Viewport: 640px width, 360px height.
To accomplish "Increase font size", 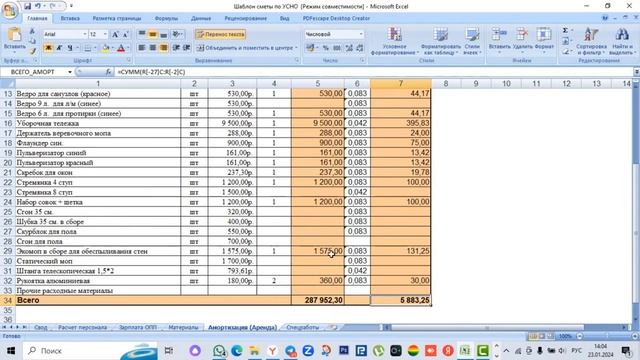I will [115, 34].
